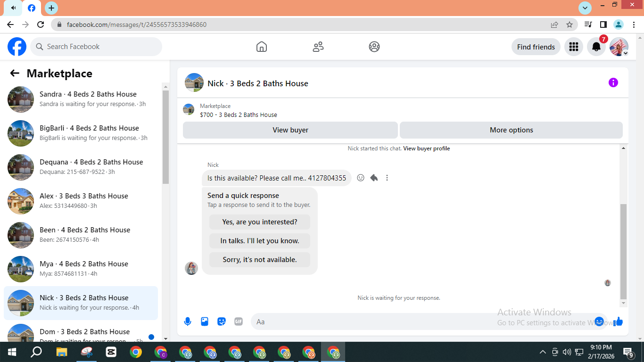Go back in browser history
This screenshot has width=644, height=362.
coord(10,25)
